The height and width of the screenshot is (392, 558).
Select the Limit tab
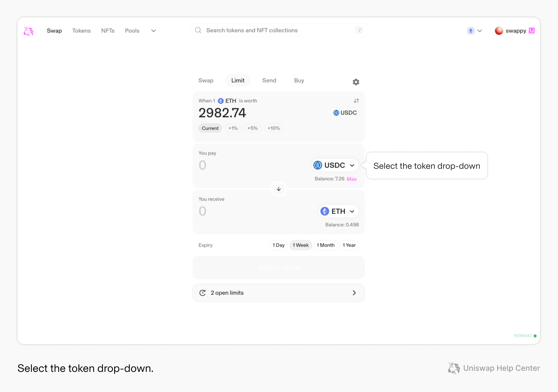click(x=238, y=81)
